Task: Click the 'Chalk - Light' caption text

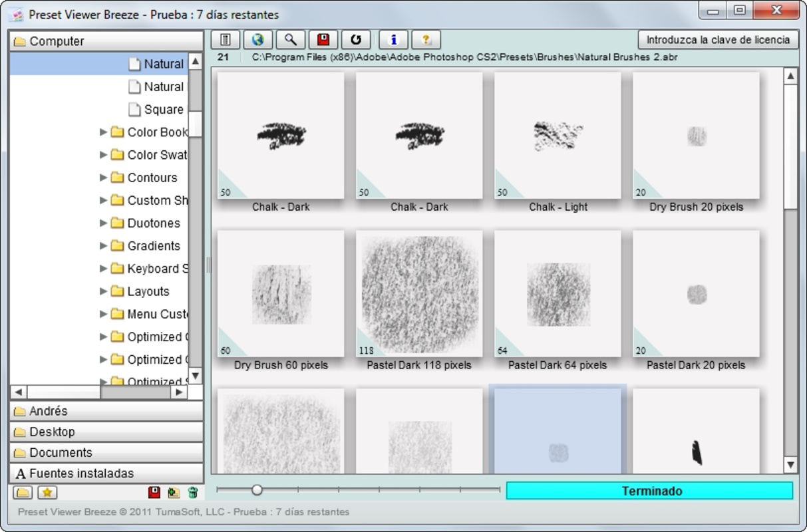Action: point(558,207)
